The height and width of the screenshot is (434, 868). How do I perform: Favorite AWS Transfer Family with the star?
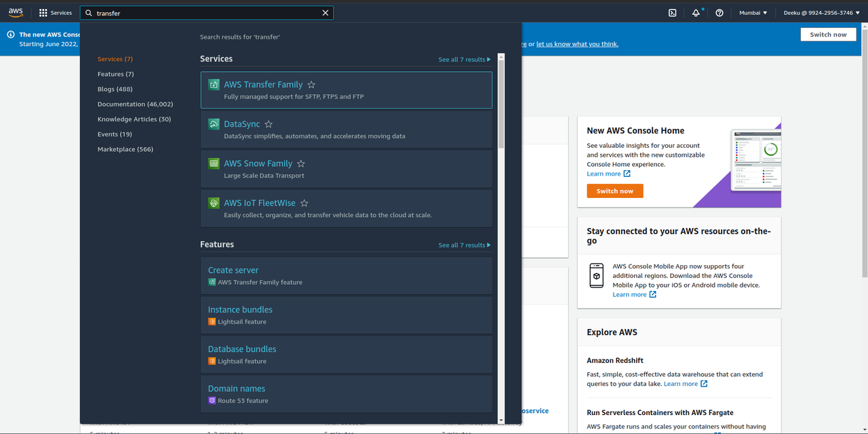(311, 85)
